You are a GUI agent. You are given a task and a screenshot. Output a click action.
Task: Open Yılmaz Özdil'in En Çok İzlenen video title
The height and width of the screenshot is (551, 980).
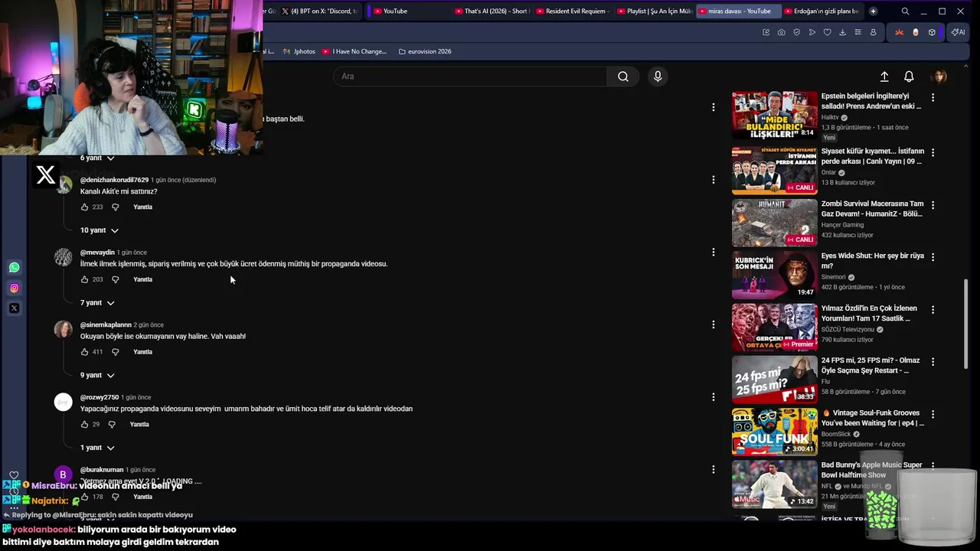[872, 313]
